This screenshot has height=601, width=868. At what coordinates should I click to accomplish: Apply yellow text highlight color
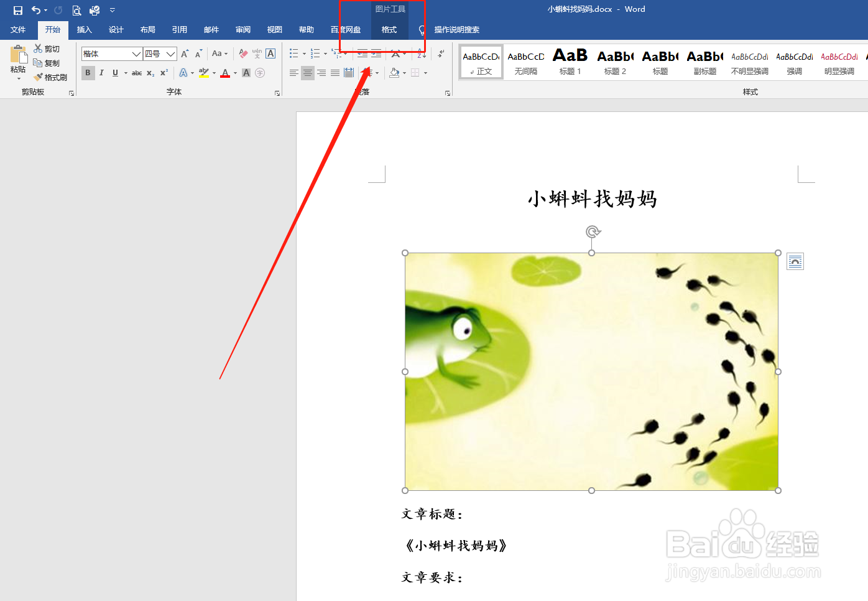pyautogui.click(x=205, y=73)
